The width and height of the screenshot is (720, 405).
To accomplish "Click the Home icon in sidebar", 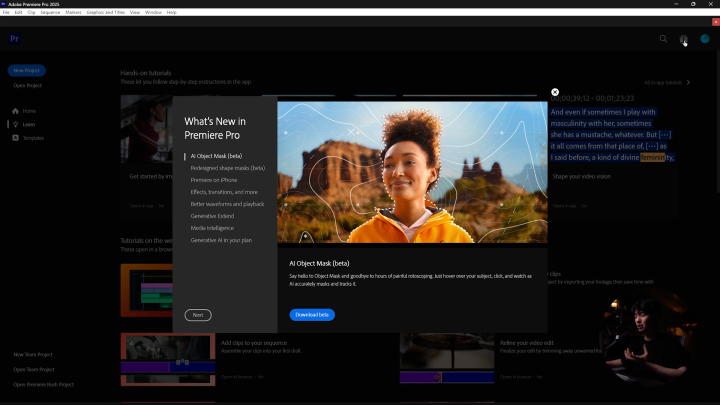I will [15, 110].
